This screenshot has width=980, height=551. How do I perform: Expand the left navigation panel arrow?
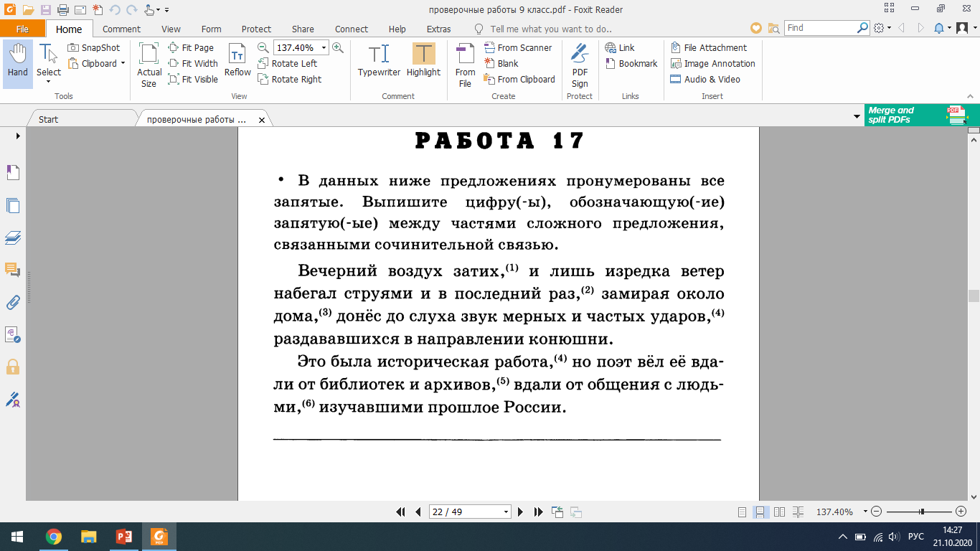point(18,136)
